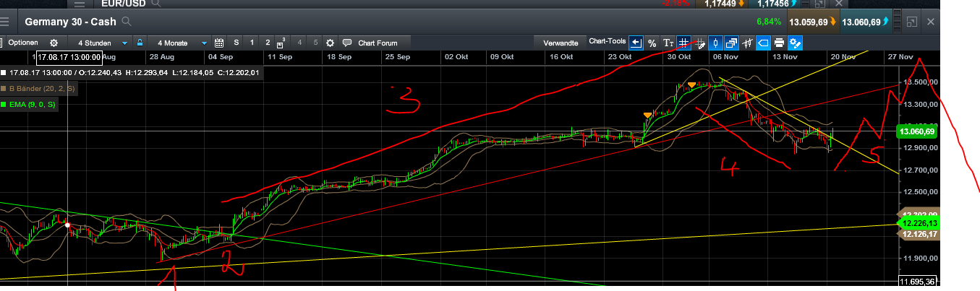Open Verwandte related instruments
Viewport: 980px width, 291px height.
(561, 43)
